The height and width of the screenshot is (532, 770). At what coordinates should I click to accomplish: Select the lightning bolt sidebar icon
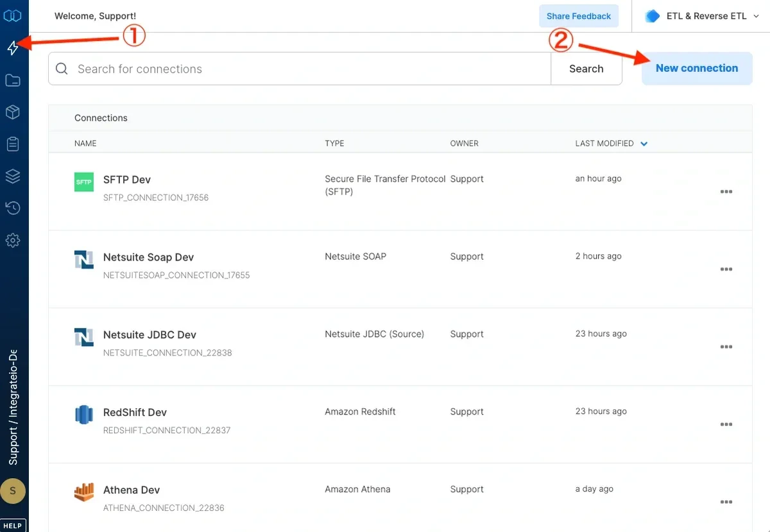(x=13, y=47)
